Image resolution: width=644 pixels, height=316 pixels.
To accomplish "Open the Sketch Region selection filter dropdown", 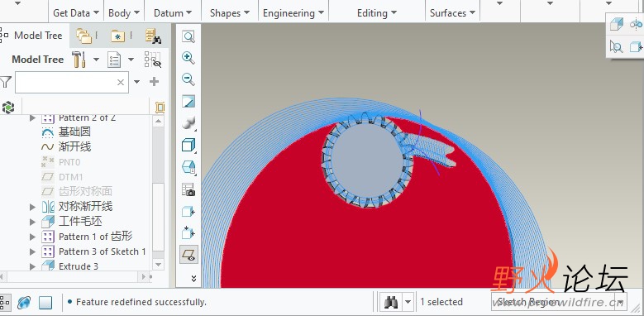I will [559, 302].
